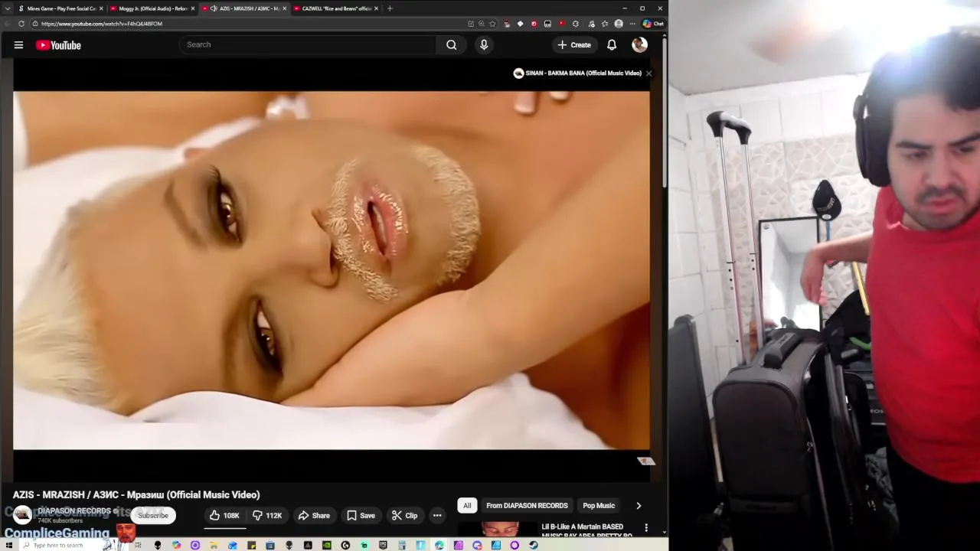Viewport: 980px width, 551px height.
Task: Open the browser Chat copilot button
Action: (x=654, y=24)
